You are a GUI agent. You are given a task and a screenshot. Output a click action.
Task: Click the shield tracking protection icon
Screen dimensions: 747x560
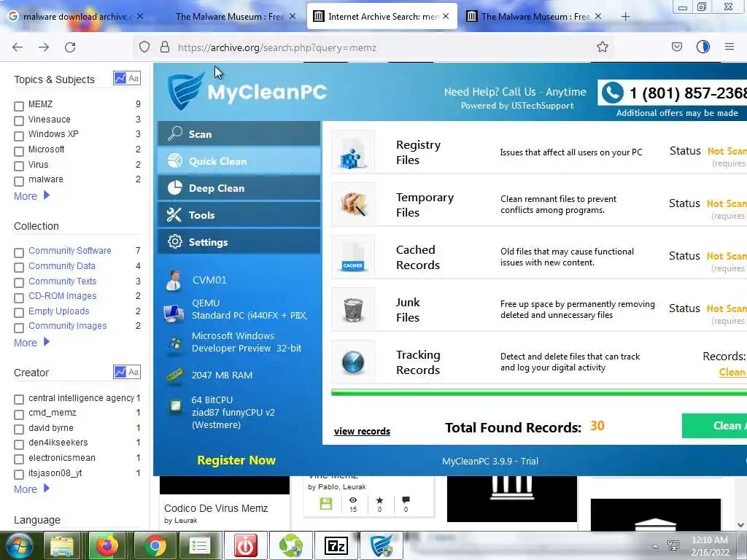144,47
